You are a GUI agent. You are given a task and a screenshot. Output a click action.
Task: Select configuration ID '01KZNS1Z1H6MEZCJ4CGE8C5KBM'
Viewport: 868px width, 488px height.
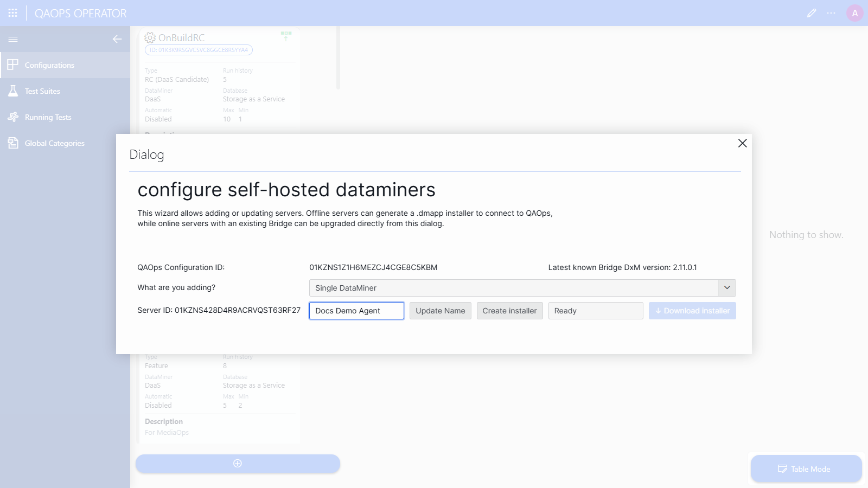coord(373,267)
